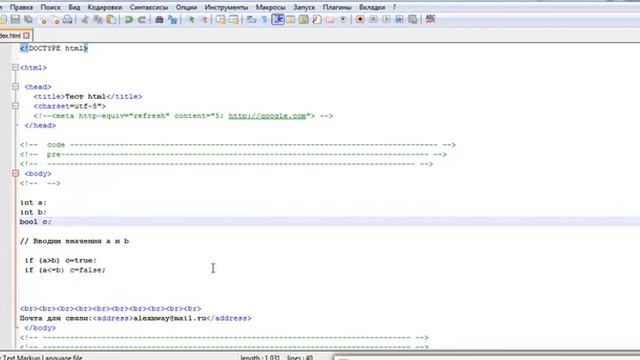This screenshot has width=640, height=360.
Task: Click the Play macro icon
Action: (386, 19)
